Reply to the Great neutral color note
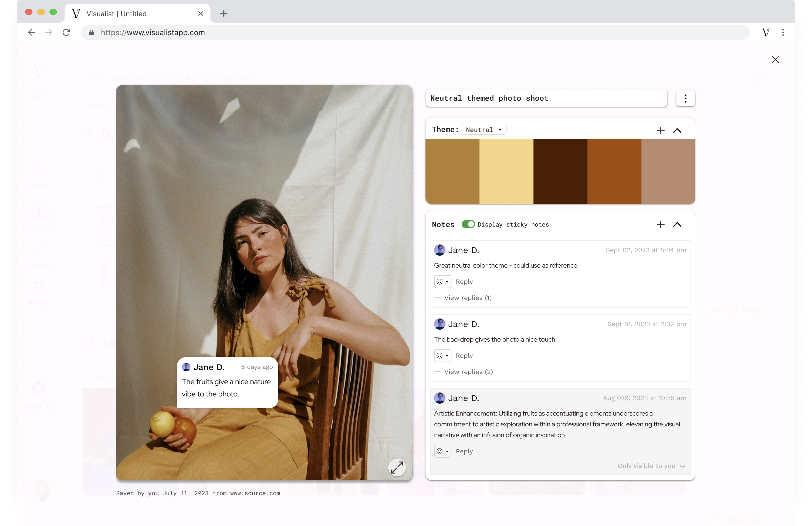 click(464, 282)
